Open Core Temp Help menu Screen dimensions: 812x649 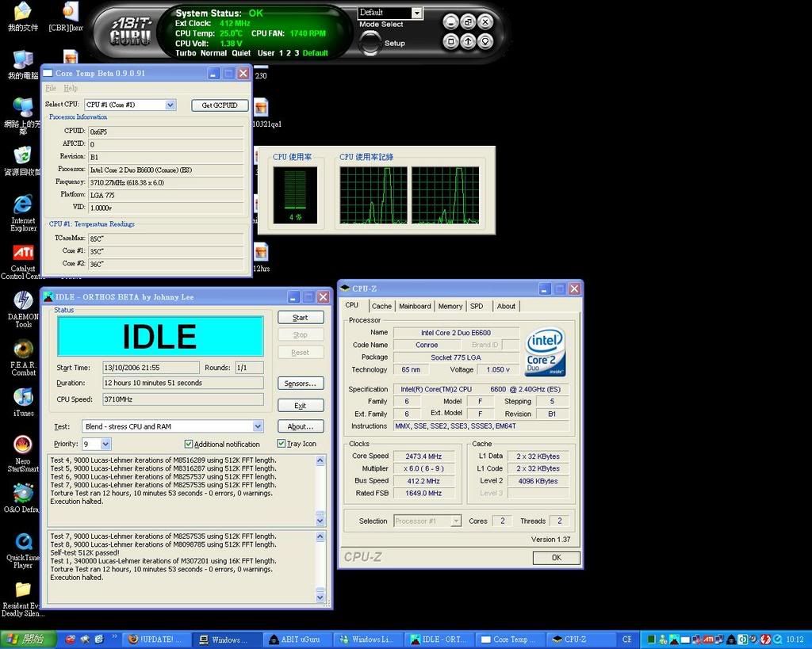71,88
